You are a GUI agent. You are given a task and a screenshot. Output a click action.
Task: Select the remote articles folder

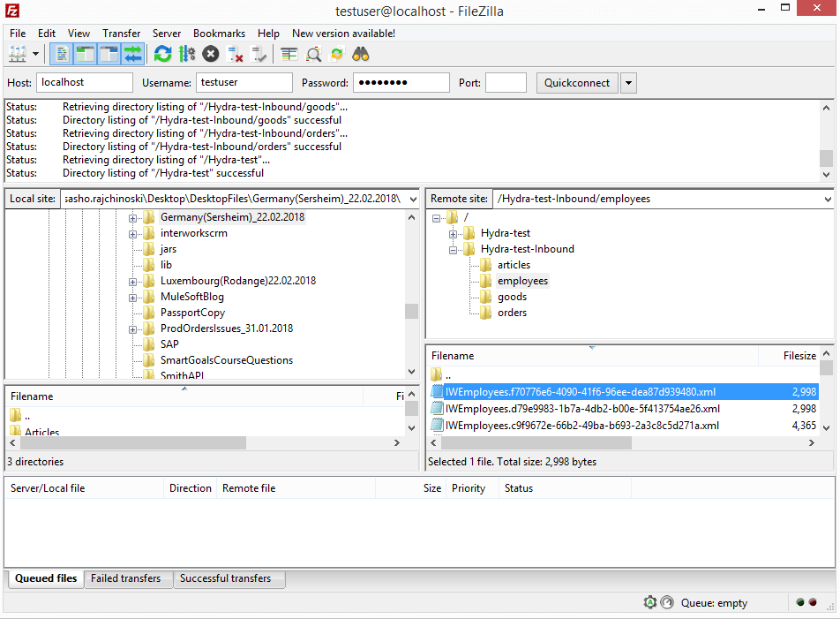(x=514, y=265)
